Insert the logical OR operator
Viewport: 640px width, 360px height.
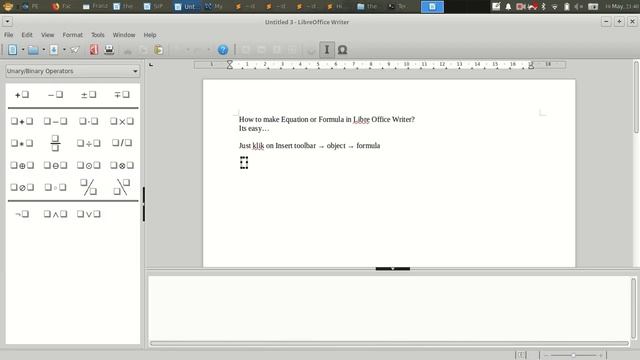point(89,214)
